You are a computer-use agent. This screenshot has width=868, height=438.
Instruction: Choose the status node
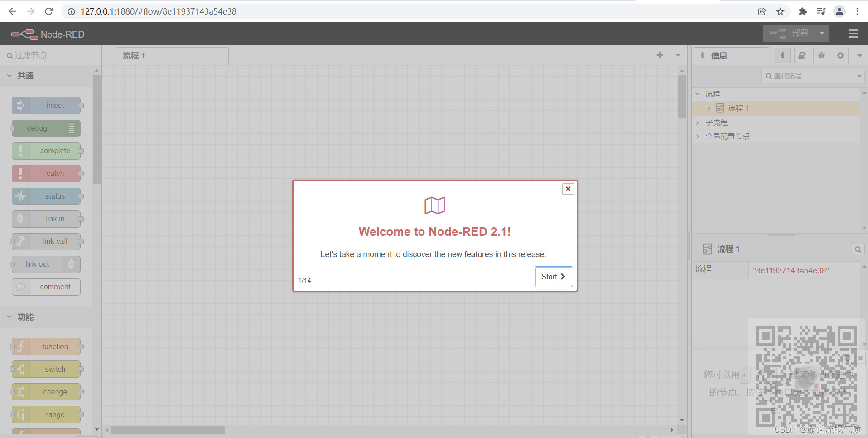click(46, 196)
